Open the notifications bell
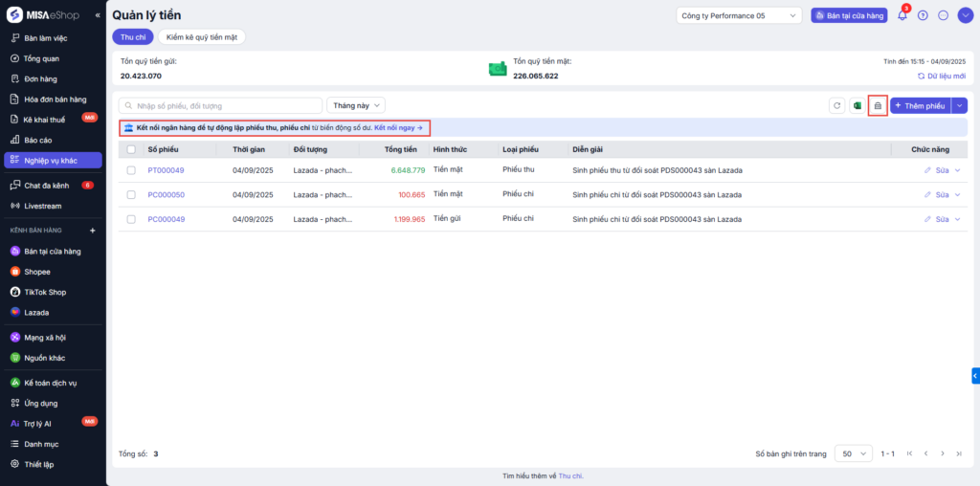 click(902, 15)
